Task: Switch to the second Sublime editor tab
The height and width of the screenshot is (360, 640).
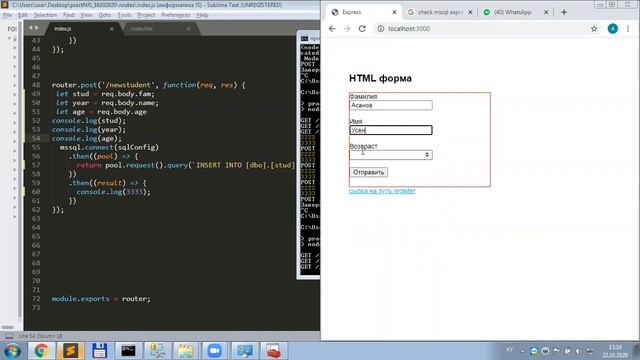Action: coord(159,29)
